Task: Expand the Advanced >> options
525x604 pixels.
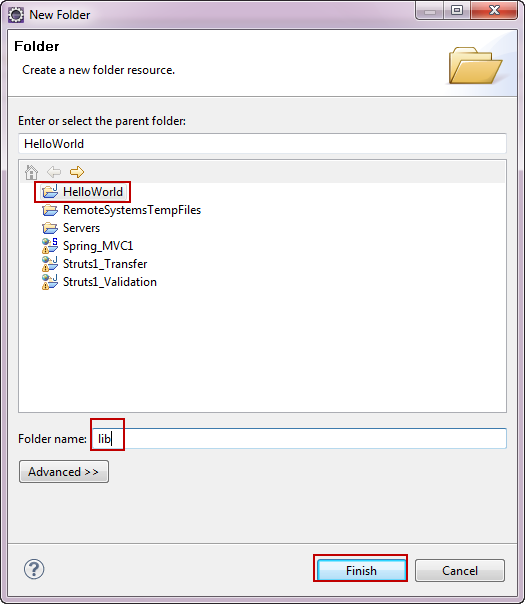Action: pos(64,471)
